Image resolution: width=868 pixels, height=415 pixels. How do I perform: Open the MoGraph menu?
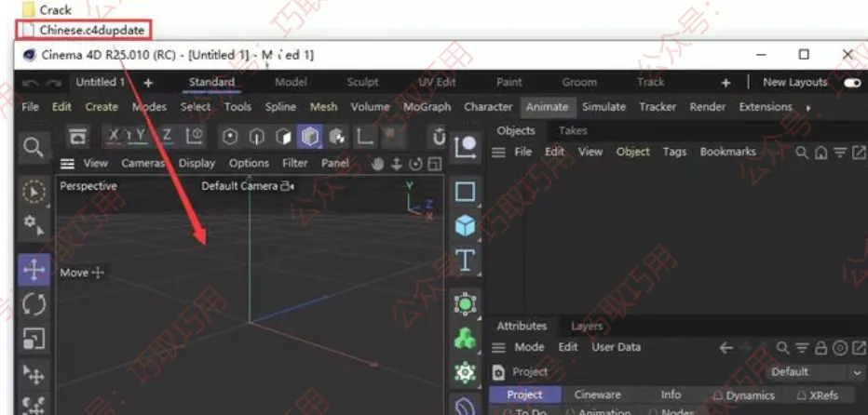427,107
